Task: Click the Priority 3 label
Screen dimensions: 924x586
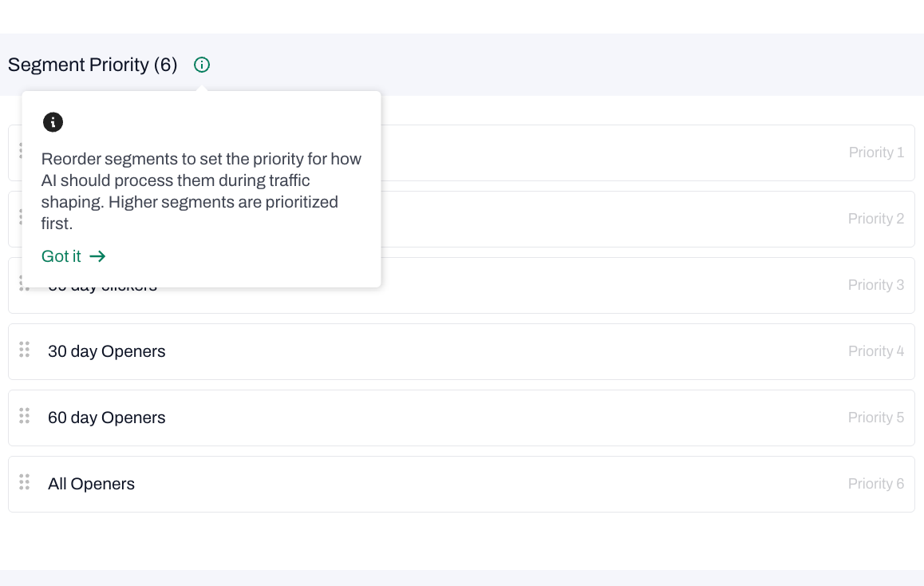Action: click(876, 285)
